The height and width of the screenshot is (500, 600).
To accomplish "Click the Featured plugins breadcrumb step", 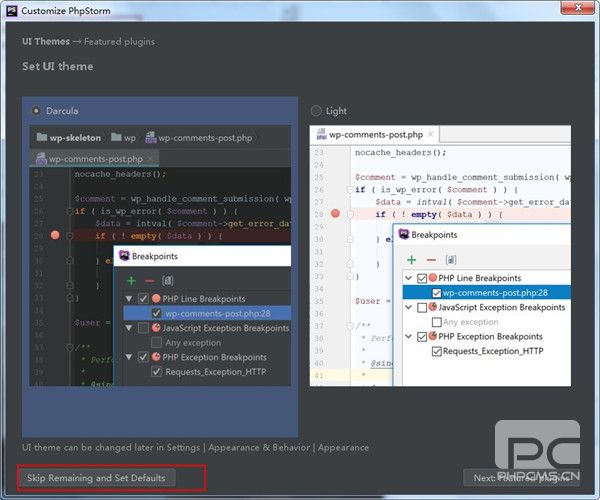I will coord(119,41).
